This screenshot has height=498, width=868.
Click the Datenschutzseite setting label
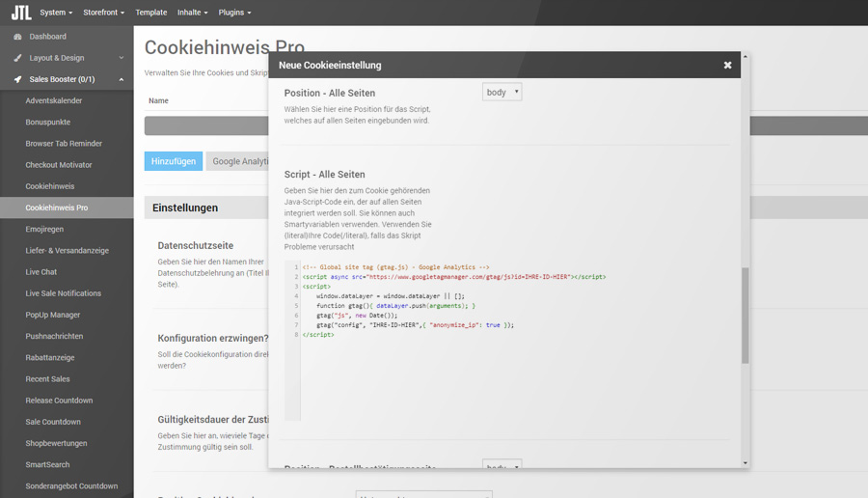point(196,245)
